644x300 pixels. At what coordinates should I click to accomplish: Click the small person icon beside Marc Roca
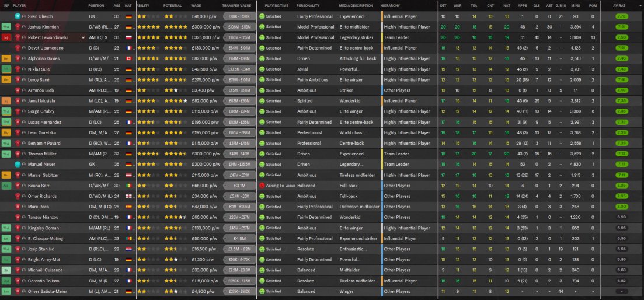coord(24,207)
